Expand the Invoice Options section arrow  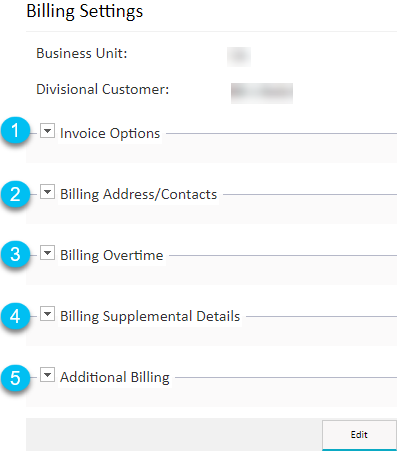[47, 131]
